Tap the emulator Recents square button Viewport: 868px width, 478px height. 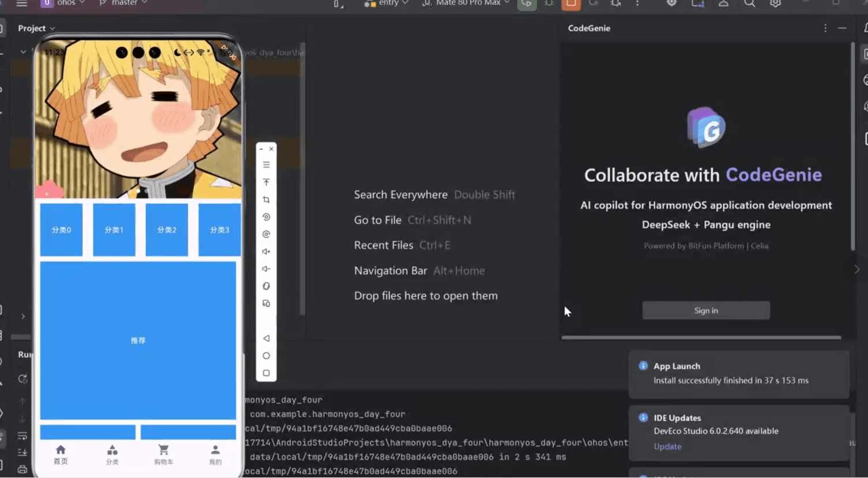click(x=266, y=373)
